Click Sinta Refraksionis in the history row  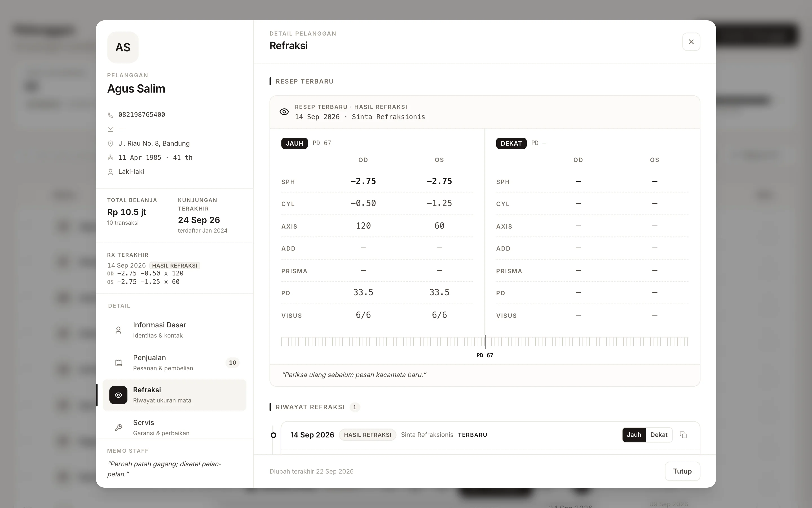(x=427, y=435)
